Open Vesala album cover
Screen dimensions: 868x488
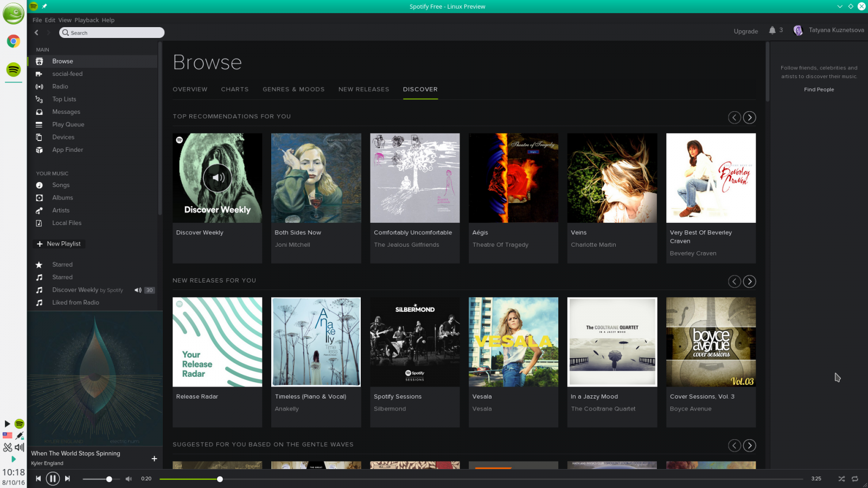point(514,342)
